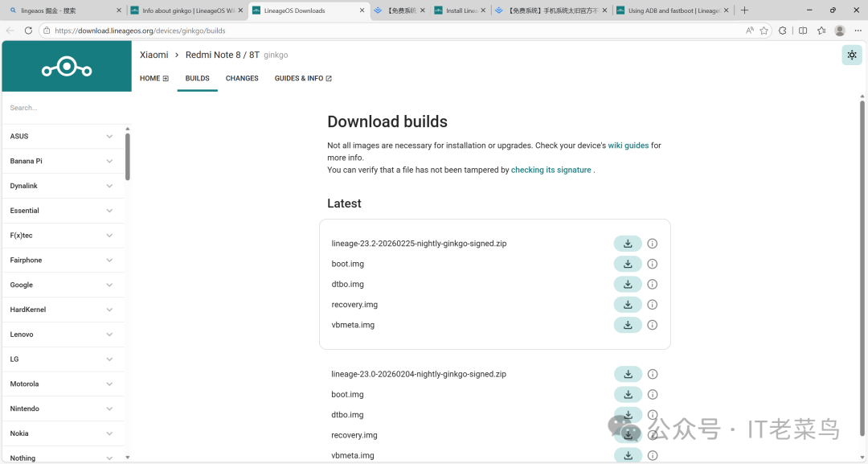Download boot.img from Latest build

(x=628, y=264)
